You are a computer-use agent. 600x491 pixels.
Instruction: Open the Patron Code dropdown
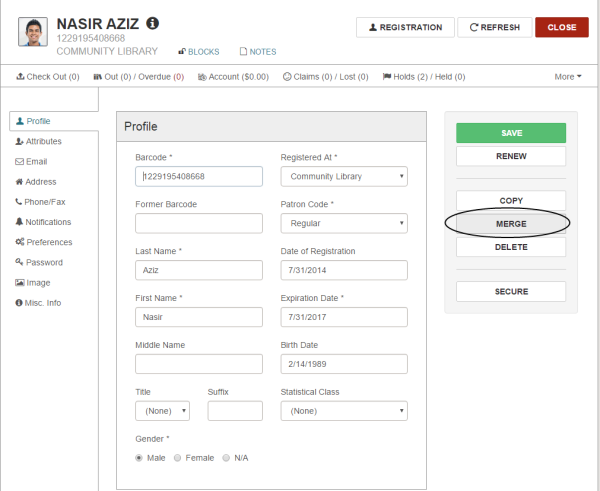click(x=343, y=224)
